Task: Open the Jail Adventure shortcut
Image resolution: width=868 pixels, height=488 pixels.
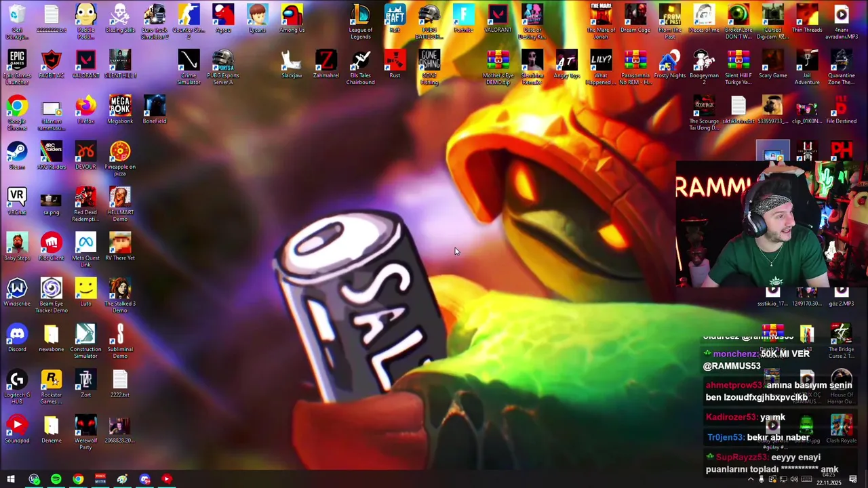Action: pos(807,66)
